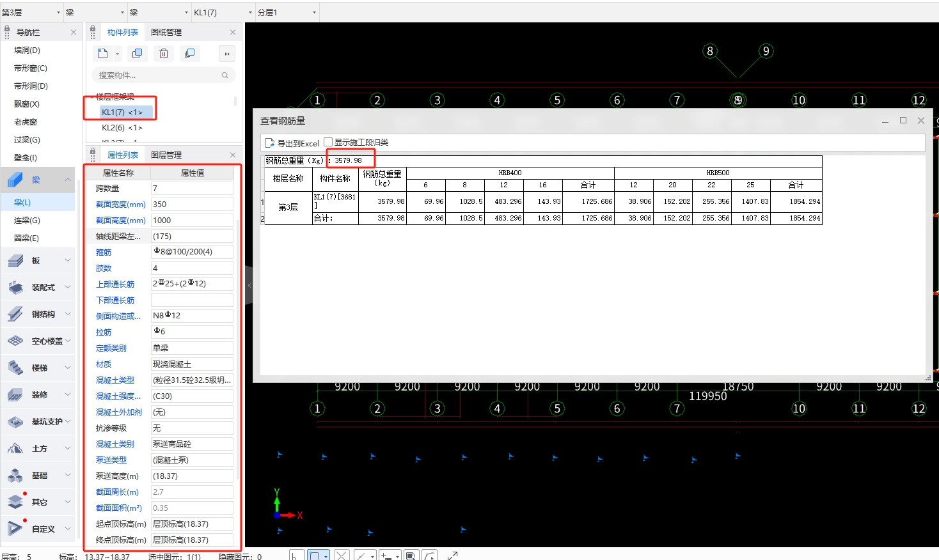Click the 楼梯 category icon

click(x=15, y=368)
